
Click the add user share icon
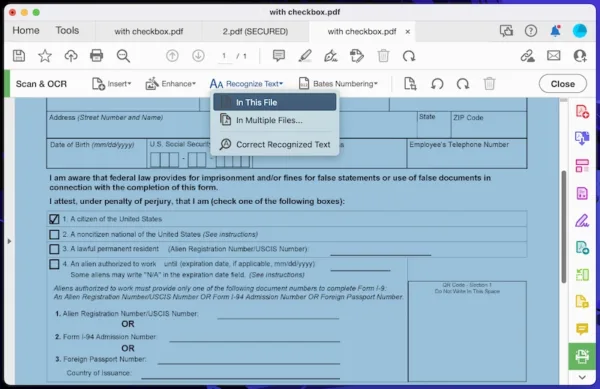580,56
